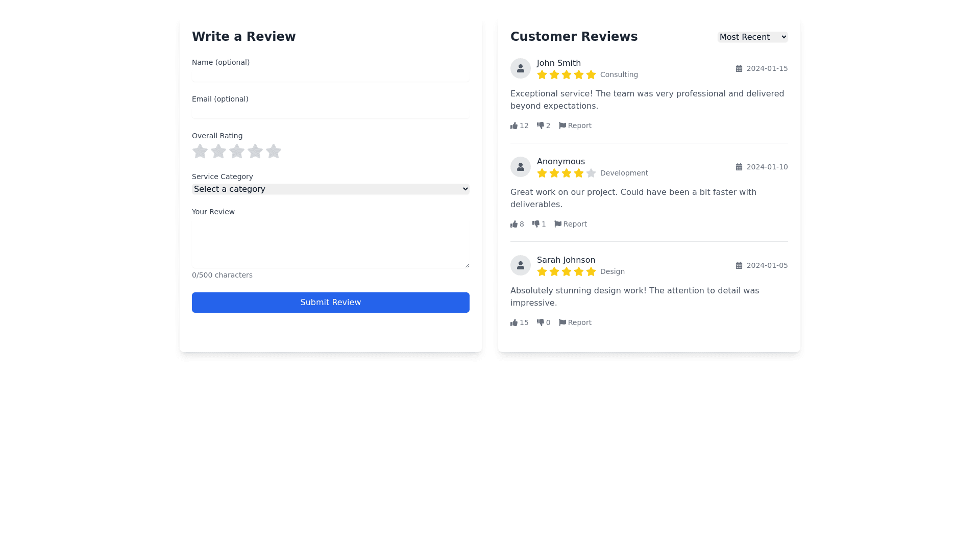The image size is (980, 551).
Task: Set overall rating to one star
Action: point(200,151)
